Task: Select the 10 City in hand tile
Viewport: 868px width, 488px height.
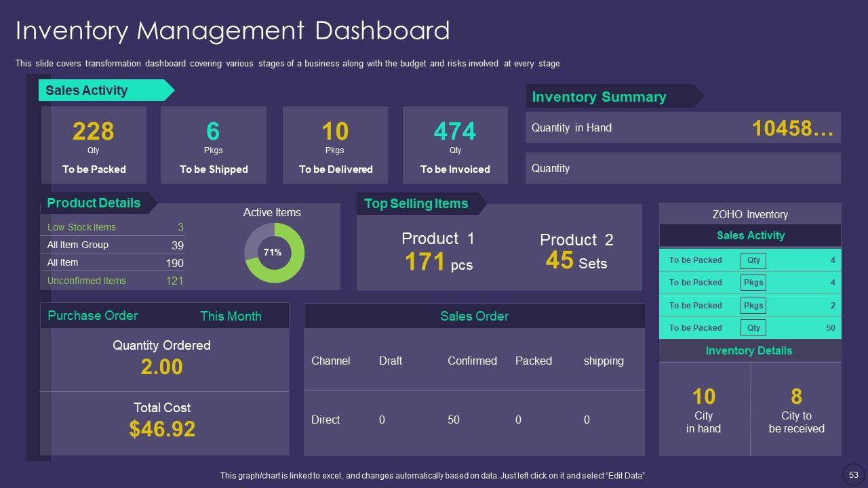Action: coord(704,409)
